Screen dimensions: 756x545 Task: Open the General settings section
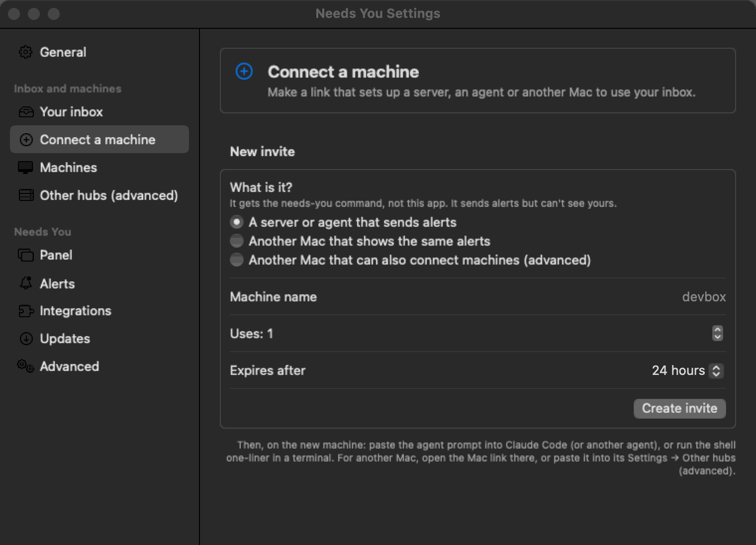tap(99, 52)
